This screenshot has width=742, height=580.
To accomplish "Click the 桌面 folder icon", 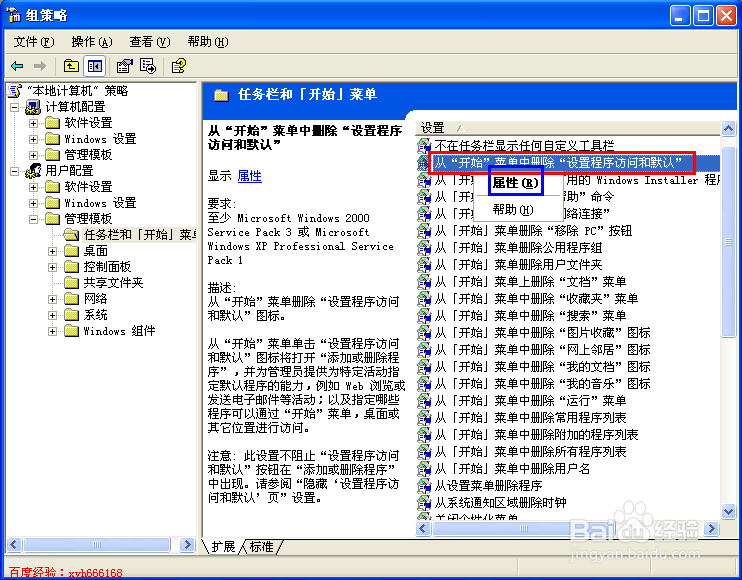I will point(71,251).
